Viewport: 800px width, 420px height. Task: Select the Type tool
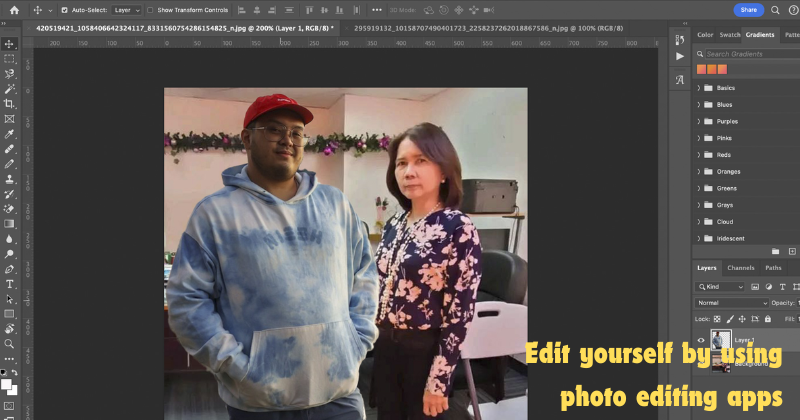coord(9,284)
